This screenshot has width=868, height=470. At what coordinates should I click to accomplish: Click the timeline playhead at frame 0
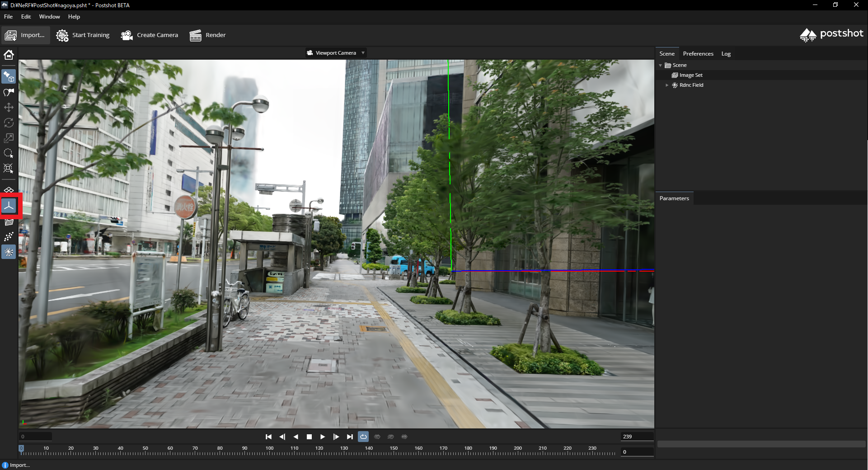(21, 449)
